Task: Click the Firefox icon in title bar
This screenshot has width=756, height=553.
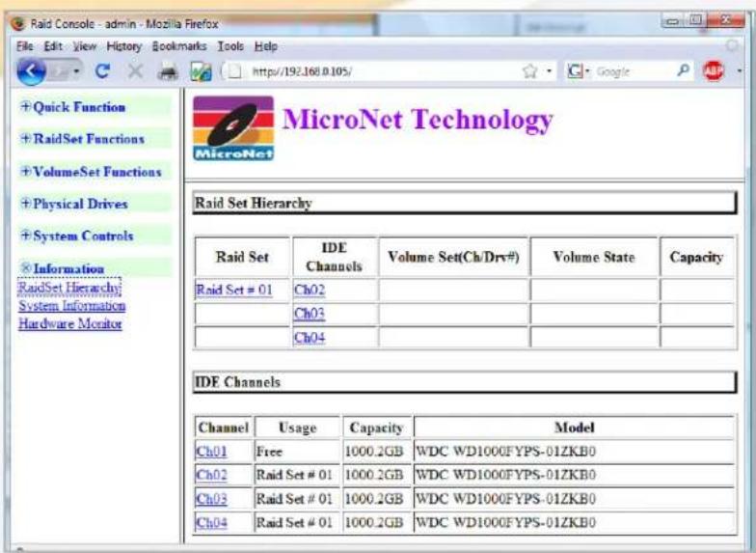Action: pyautogui.click(x=17, y=23)
